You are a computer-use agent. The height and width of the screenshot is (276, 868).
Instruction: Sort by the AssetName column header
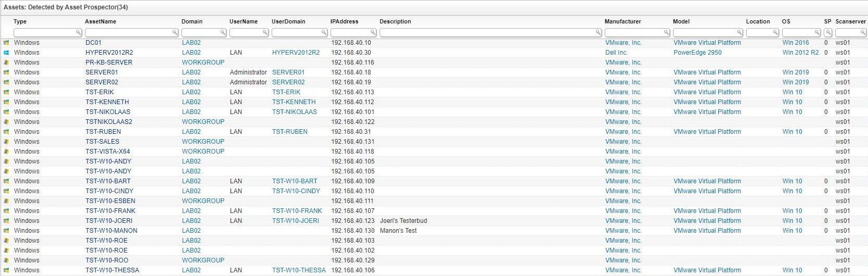point(101,21)
